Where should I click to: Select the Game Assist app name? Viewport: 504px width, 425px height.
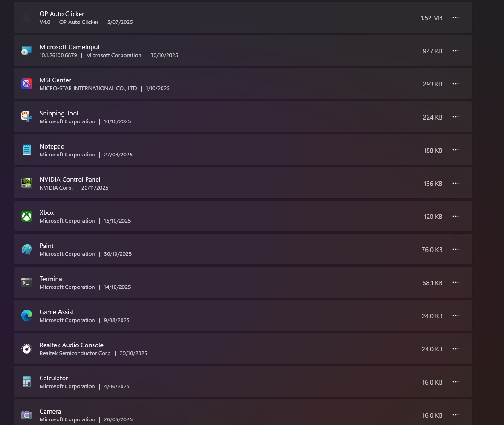click(x=57, y=312)
